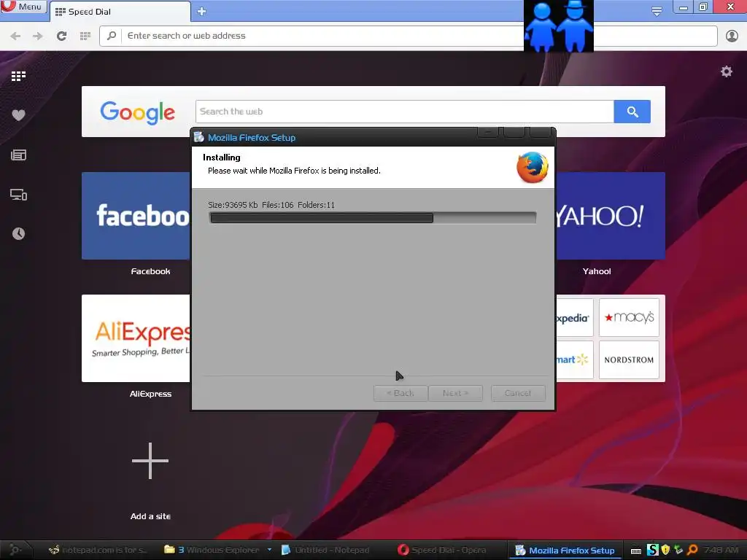Open the tab menu icon near window controls
This screenshot has width=747, height=560.
coord(657,11)
